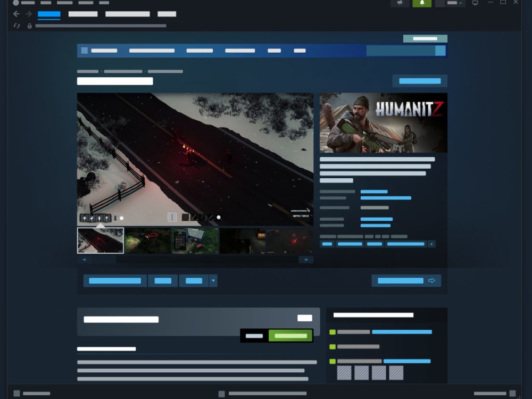Click the Follow button beside the wishlist button

click(163, 280)
